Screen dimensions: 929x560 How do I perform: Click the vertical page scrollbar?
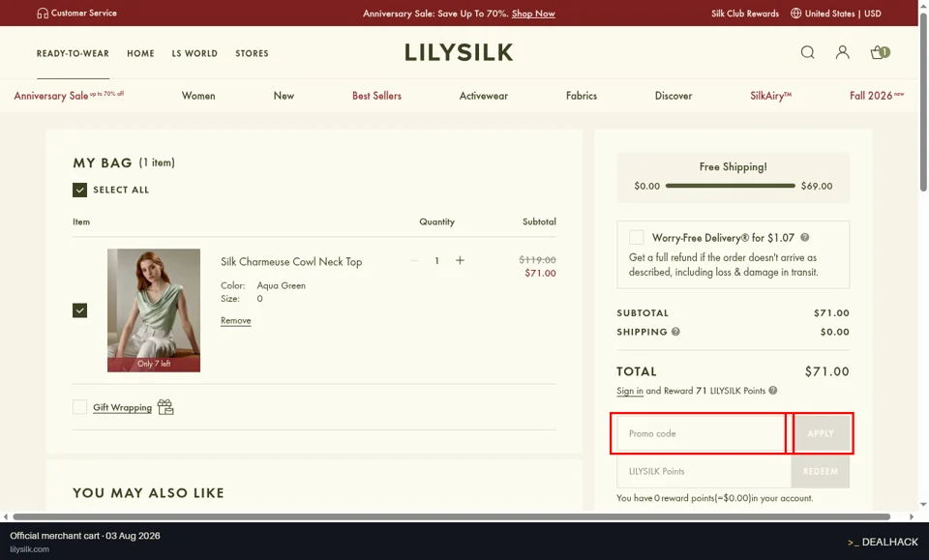(923, 103)
